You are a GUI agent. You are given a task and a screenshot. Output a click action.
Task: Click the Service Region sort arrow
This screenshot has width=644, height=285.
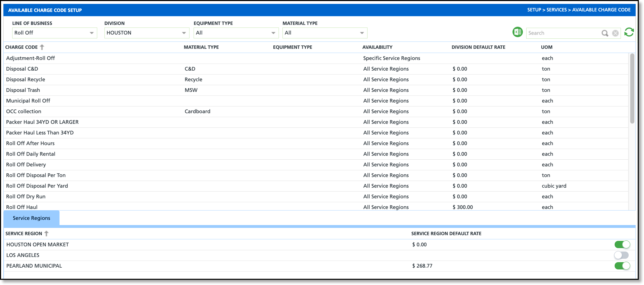click(x=47, y=234)
